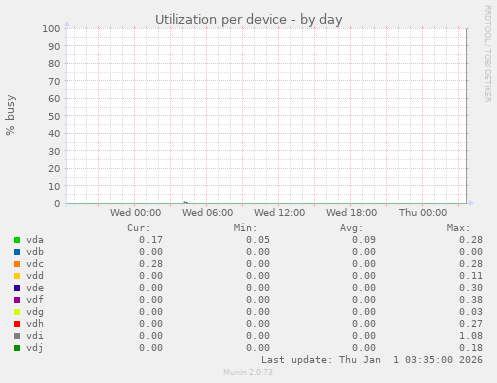Click the 50 label on the y-axis
The height and width of the screenshot is (383, 497).
point(54,116)
